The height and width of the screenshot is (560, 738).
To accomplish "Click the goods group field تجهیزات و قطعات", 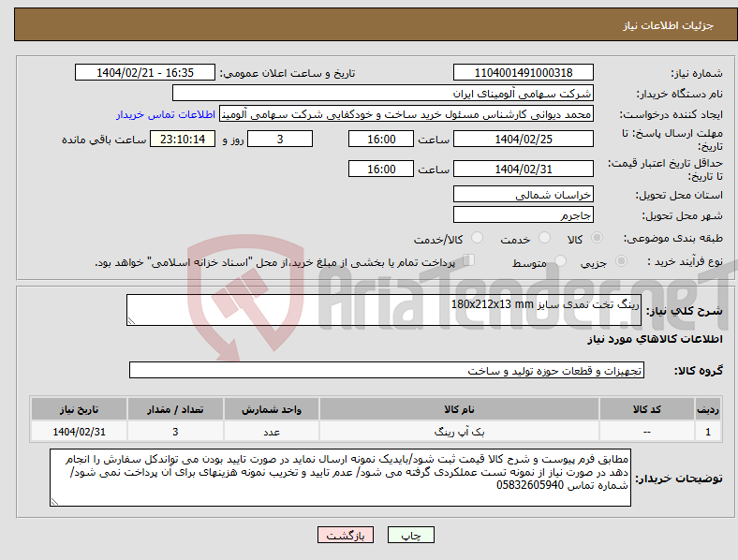I will (x=387, y=370).
